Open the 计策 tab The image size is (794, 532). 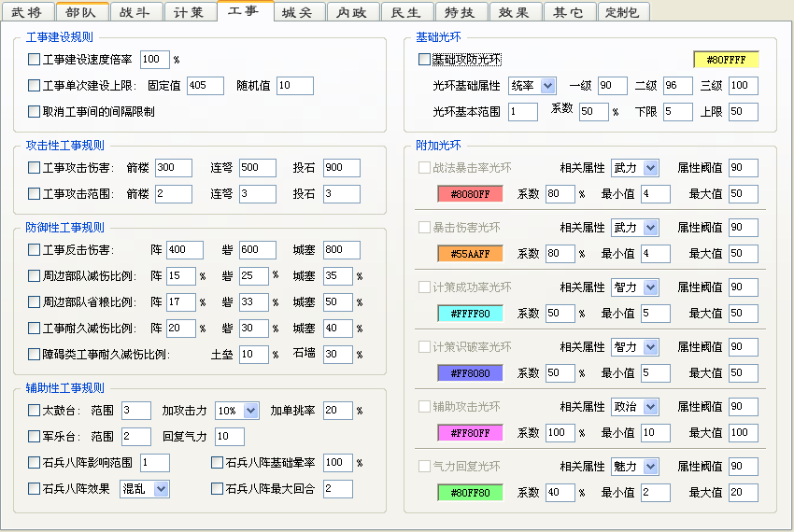190,12
